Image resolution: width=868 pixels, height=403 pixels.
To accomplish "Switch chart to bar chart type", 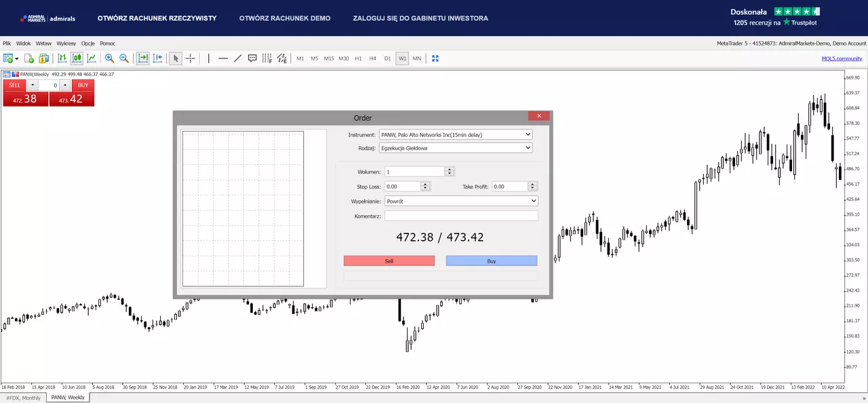I will [x=62, y=58].
